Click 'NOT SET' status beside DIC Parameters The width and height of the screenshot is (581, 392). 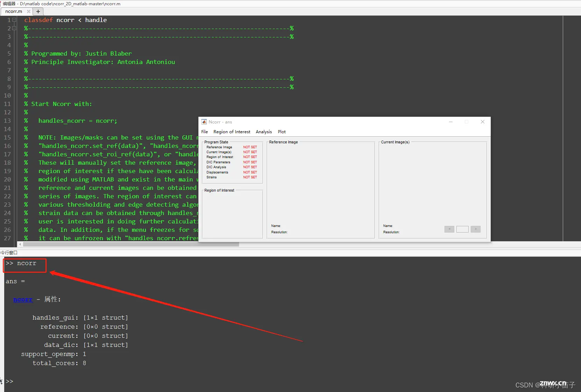tap(250, 162)
